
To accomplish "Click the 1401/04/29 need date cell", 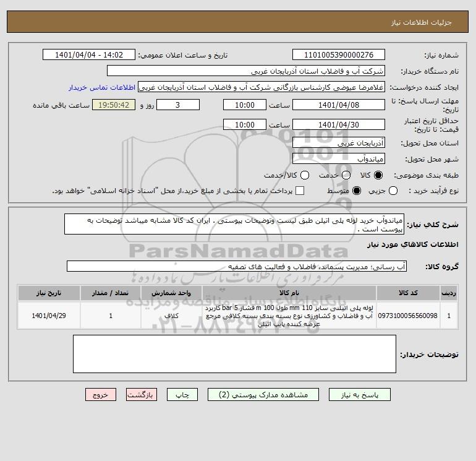I will coord(49,316).
